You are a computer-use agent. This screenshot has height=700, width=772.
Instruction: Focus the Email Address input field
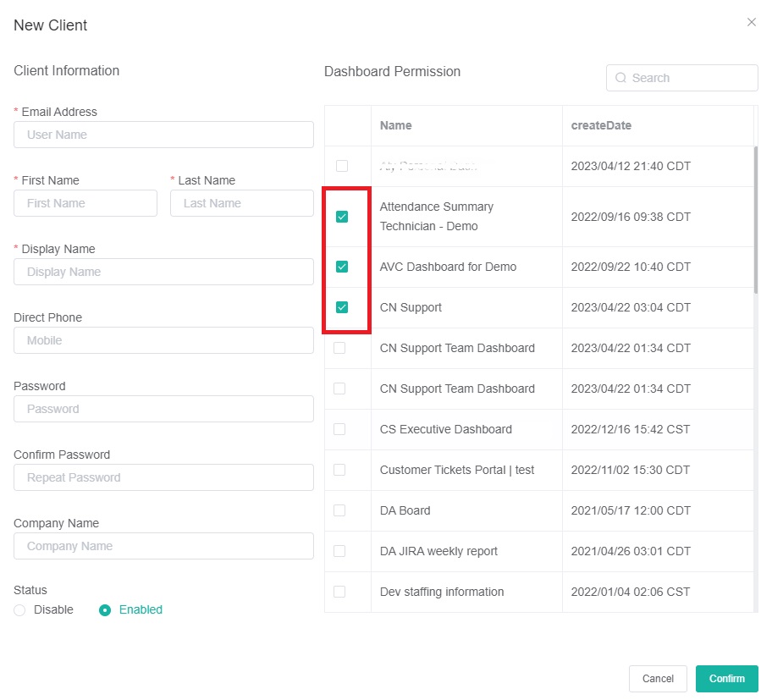tap(163, 135)
